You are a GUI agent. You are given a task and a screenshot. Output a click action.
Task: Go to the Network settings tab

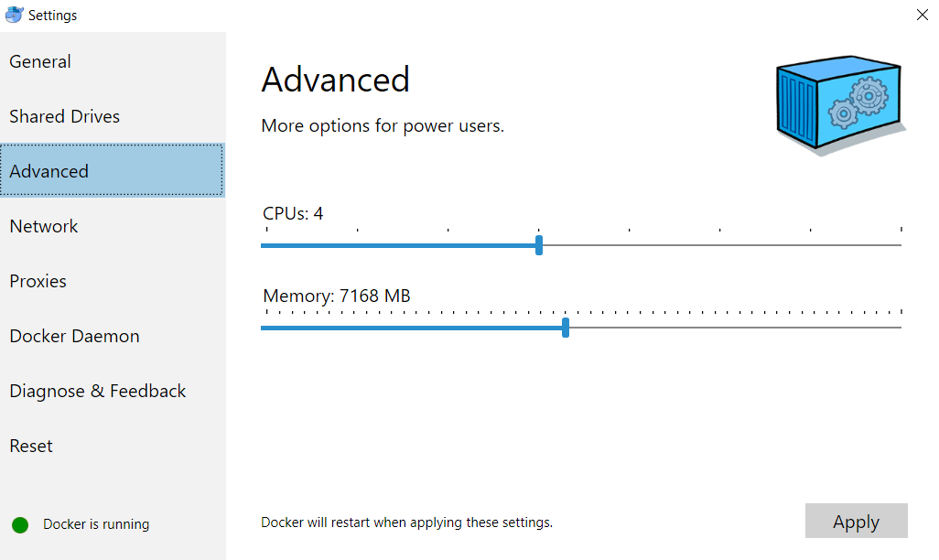click(x=44, y=226)
